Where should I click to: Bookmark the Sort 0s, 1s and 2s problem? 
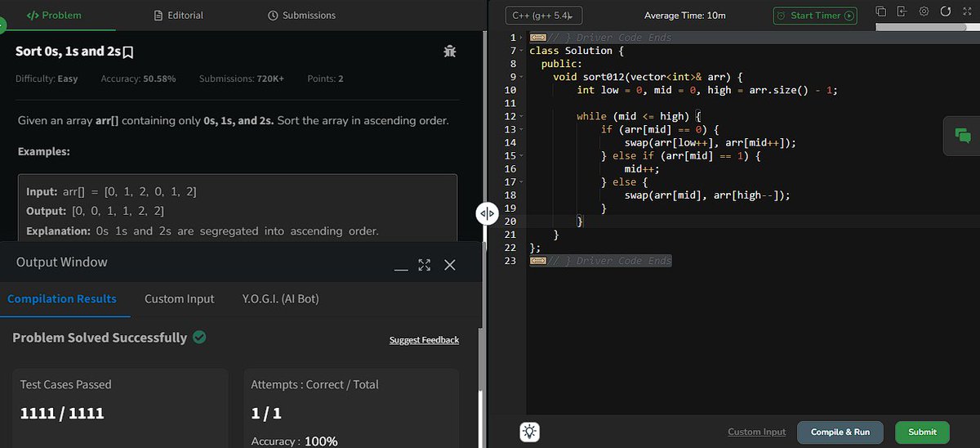click(128, 52)
